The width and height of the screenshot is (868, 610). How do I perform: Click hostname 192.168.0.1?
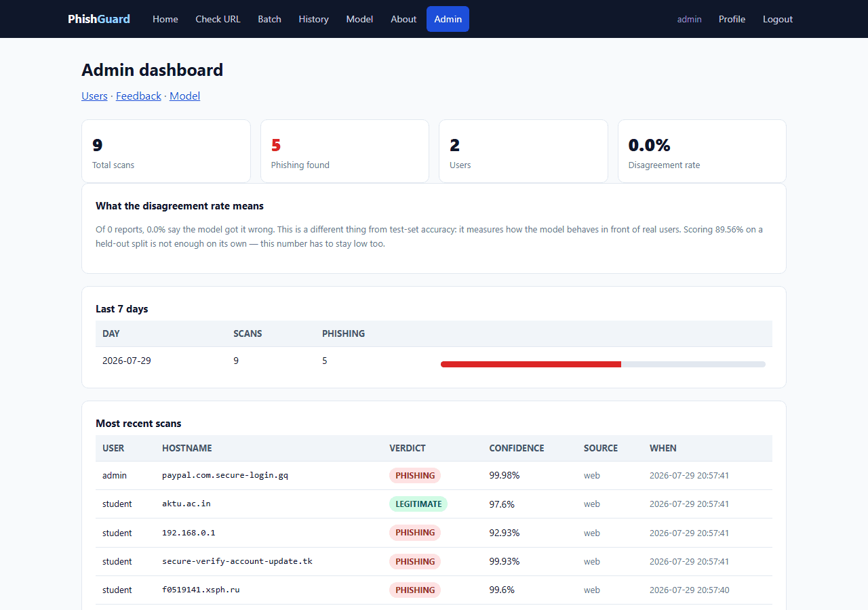[x=189, y=533]
